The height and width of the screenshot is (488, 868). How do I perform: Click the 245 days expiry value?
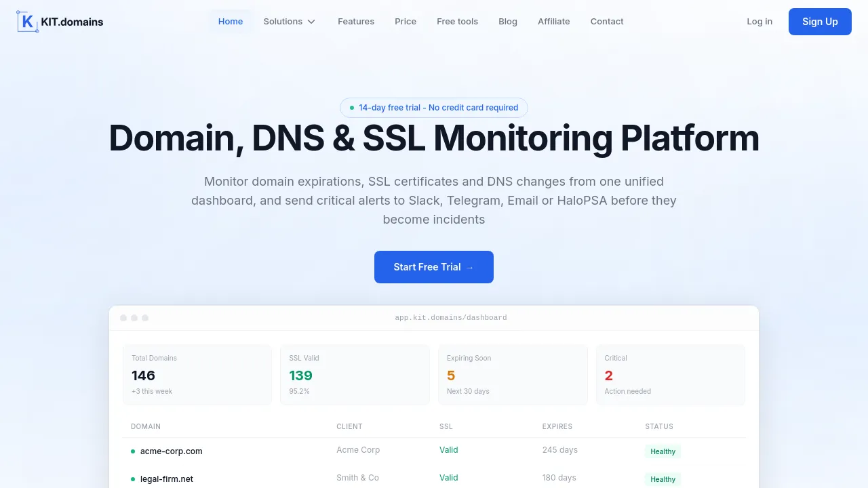[560, 450]
